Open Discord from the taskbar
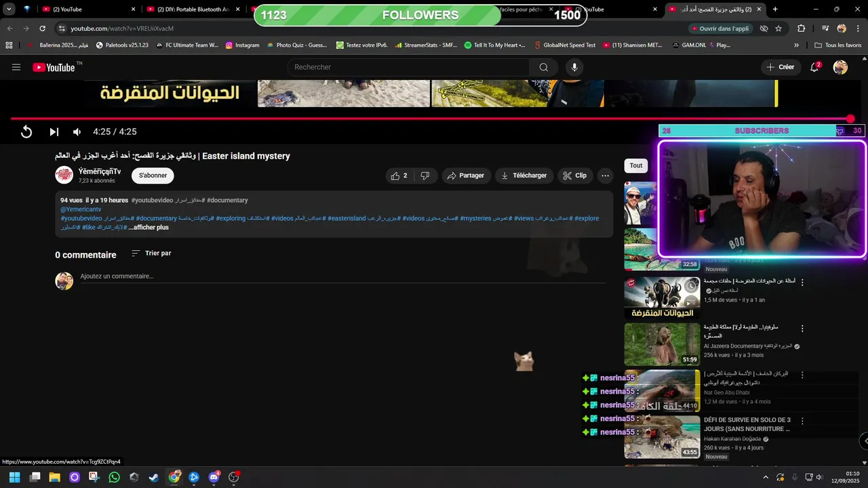This screenshot has width=868, height=488. pos(214,477)
